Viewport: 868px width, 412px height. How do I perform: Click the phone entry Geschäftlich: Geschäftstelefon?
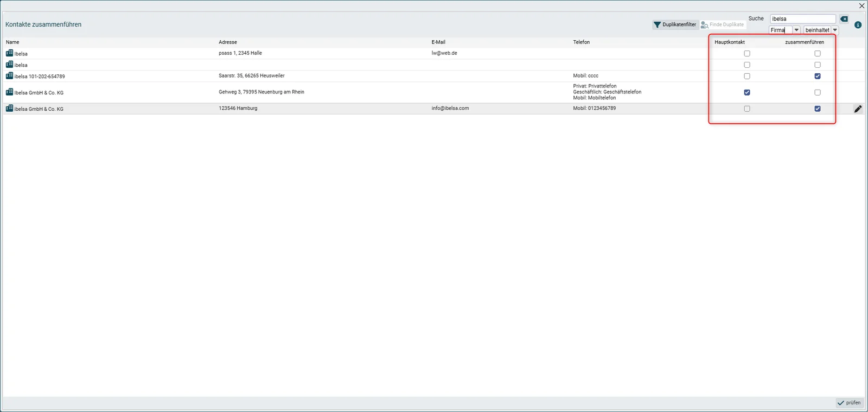[607, 92]
